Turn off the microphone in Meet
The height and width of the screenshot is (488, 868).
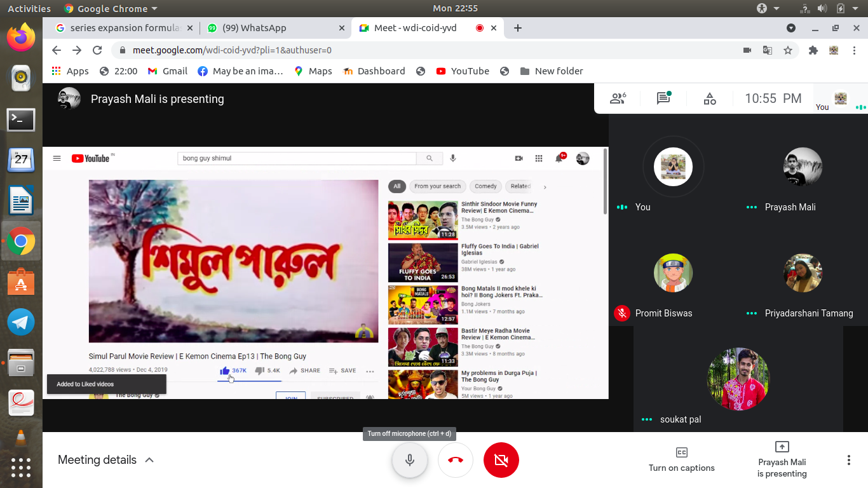point(410,459)
